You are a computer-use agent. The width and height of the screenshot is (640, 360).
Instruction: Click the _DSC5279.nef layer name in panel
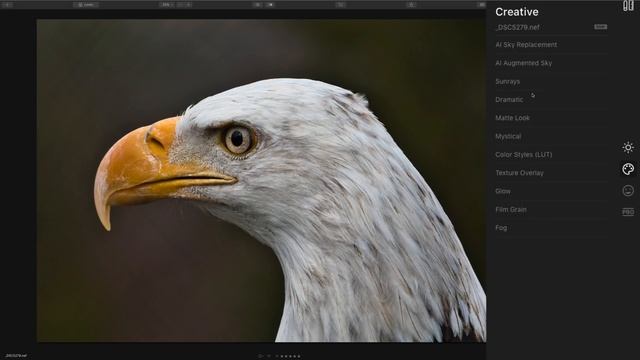[517, 27]
